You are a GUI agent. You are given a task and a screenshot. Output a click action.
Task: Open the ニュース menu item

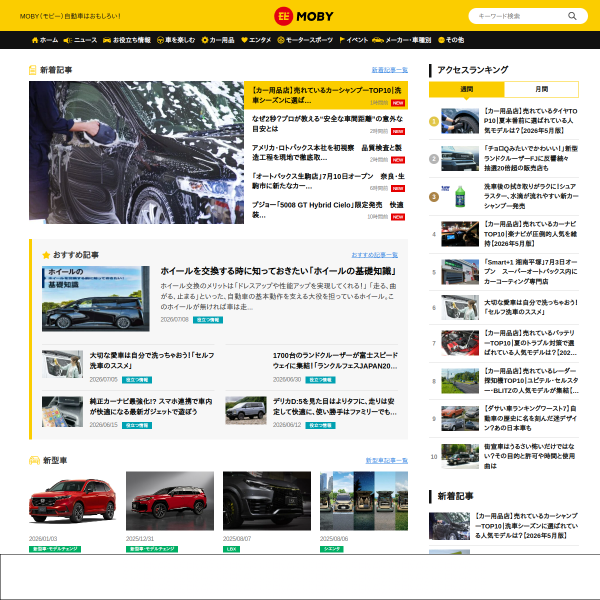[80, 40]
